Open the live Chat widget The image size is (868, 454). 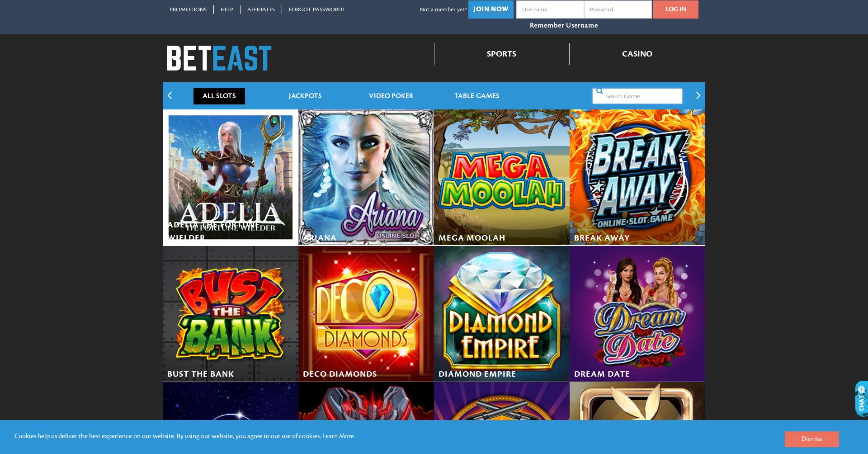(861, 398)
